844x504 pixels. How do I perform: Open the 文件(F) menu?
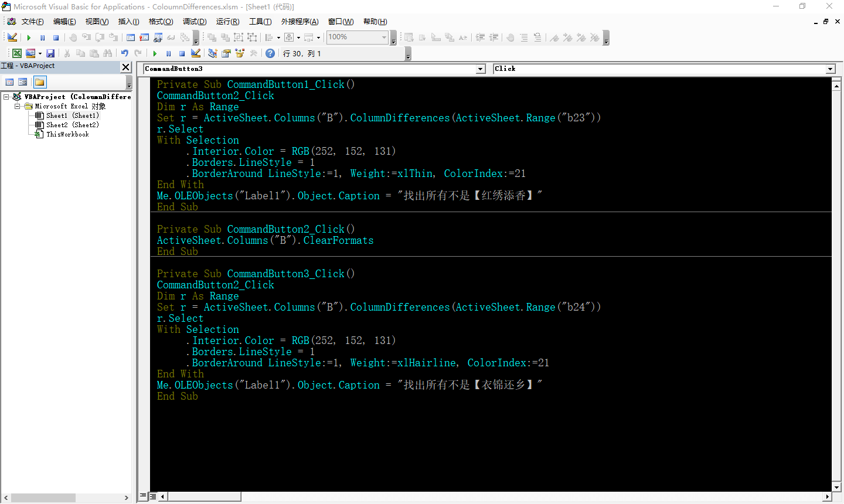[32, 22]
